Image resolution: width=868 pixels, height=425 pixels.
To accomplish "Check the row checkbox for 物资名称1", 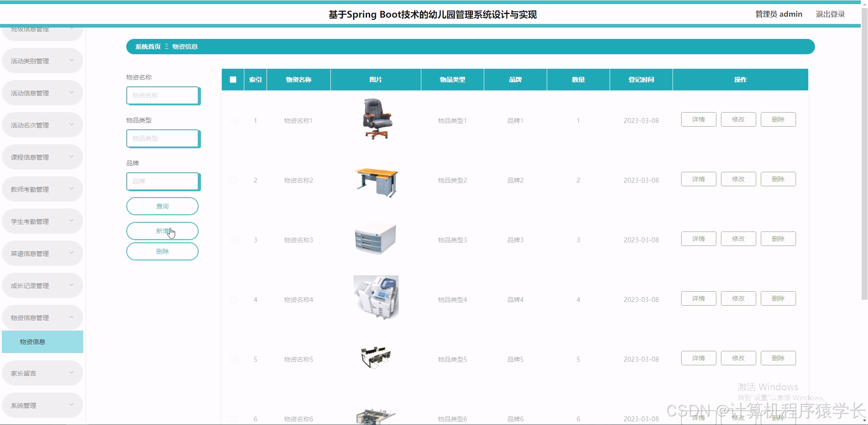I will coord(233,120).
